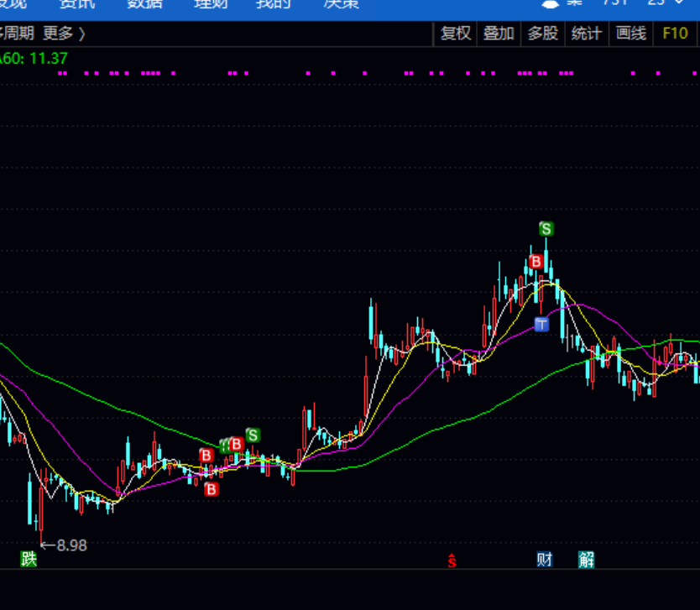The width and height of the screenshot is (700, 610).
Task: Click the green S marker beside the B cluster
Action: 253,435
